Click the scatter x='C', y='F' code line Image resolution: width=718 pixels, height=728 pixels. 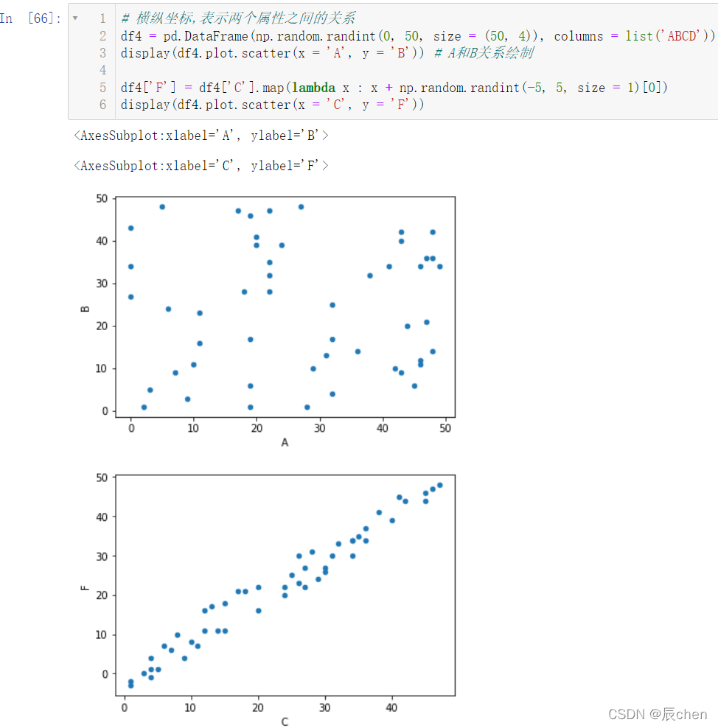272,105
